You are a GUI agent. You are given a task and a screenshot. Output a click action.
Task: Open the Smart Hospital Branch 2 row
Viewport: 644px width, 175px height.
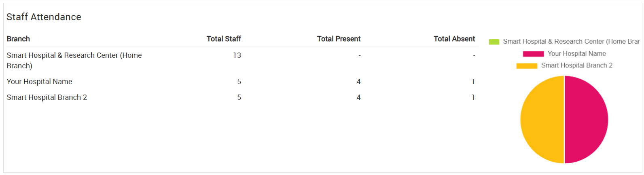[x=242, y=97]
